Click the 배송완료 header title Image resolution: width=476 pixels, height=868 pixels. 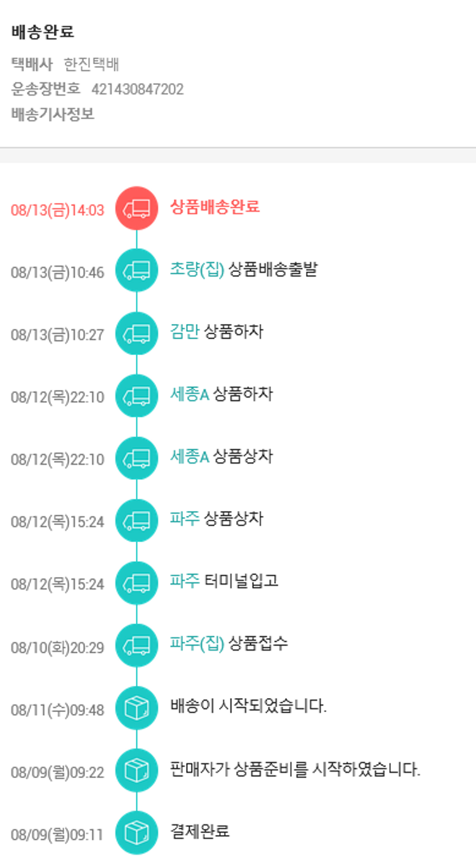click(x=43, y=32)
